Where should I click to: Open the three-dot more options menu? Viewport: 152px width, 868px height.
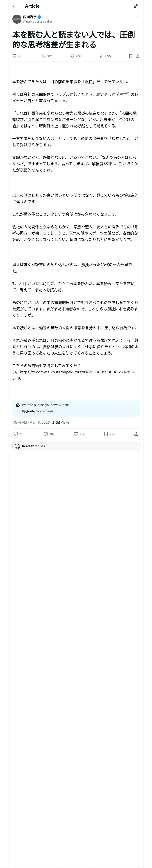(x=138, y=17)
